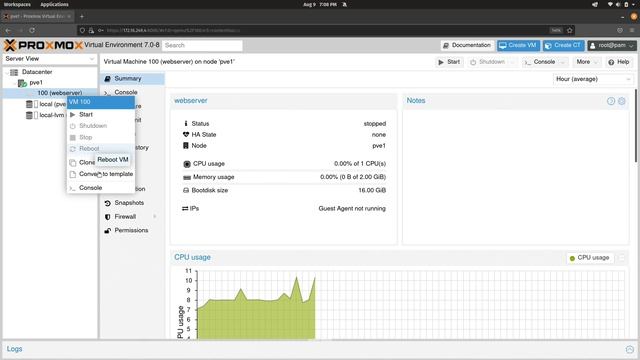Click the Logs panel expand icon
The image size is (640, 360).
[x=629, y=350]
